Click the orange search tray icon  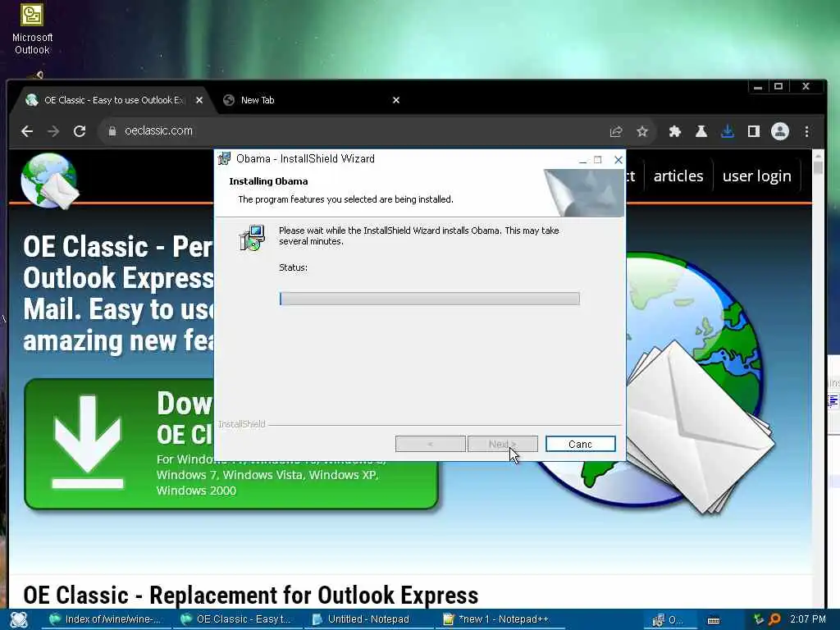[774, 619]
